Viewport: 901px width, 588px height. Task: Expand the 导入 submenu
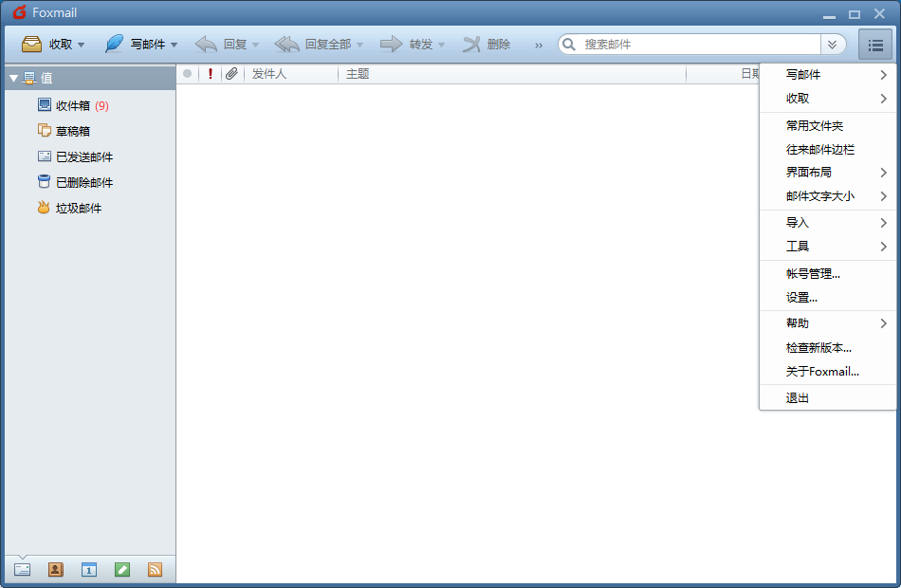click(x=827, y=223)
